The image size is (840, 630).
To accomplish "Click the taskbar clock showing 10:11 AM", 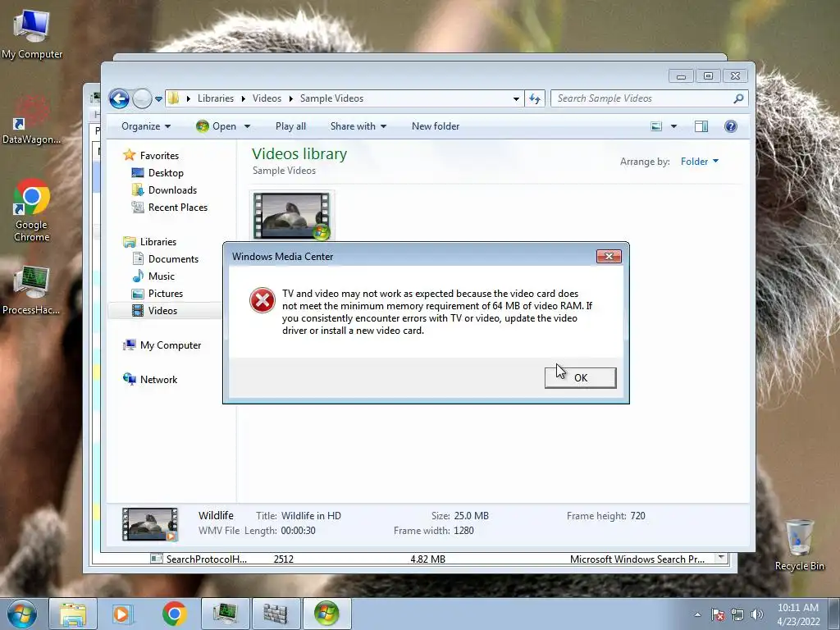I will click(797, 614).
